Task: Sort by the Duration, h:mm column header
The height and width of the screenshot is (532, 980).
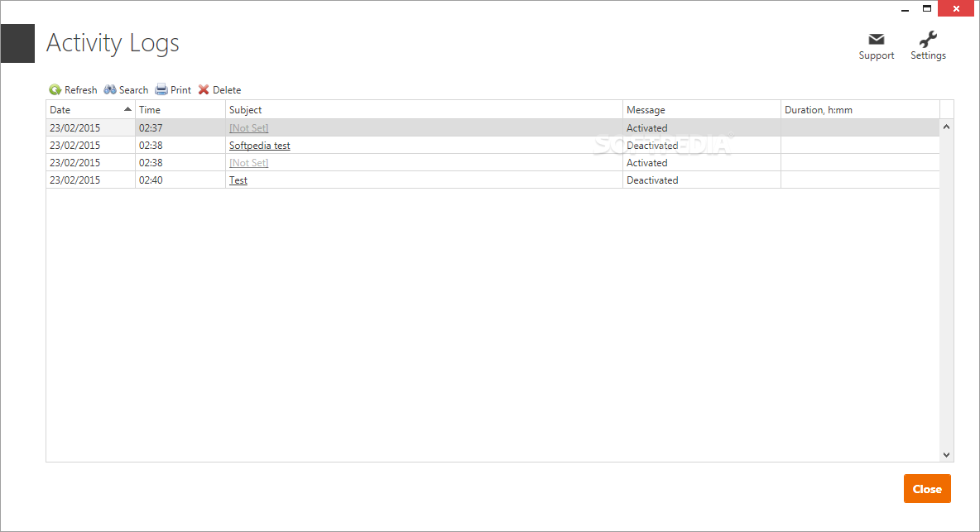Action: (x=860, y=110)
